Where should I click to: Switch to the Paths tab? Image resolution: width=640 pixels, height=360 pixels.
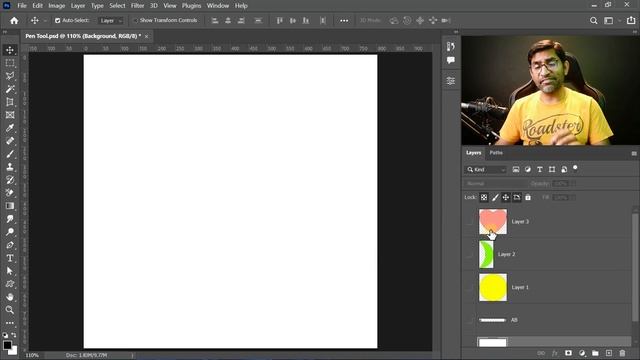click(x=496, y=153)
